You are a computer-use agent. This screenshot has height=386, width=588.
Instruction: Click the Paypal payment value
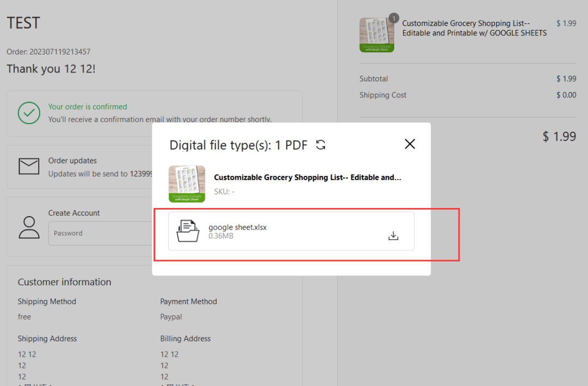(171, 317)
